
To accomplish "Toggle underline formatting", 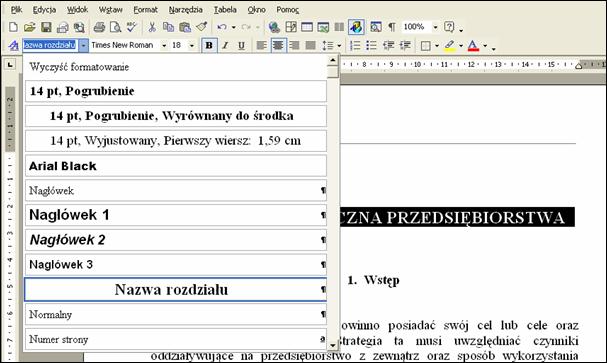I will pos(242,46).
